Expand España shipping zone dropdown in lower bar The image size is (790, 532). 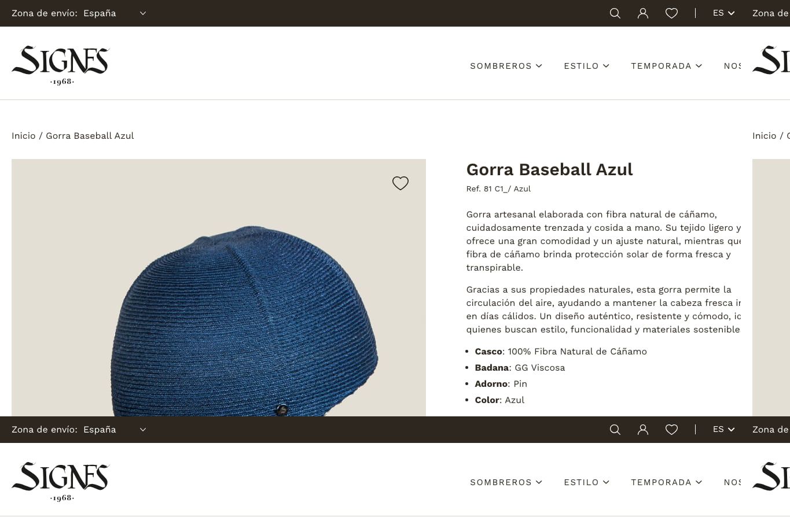[x=115, y=430]
